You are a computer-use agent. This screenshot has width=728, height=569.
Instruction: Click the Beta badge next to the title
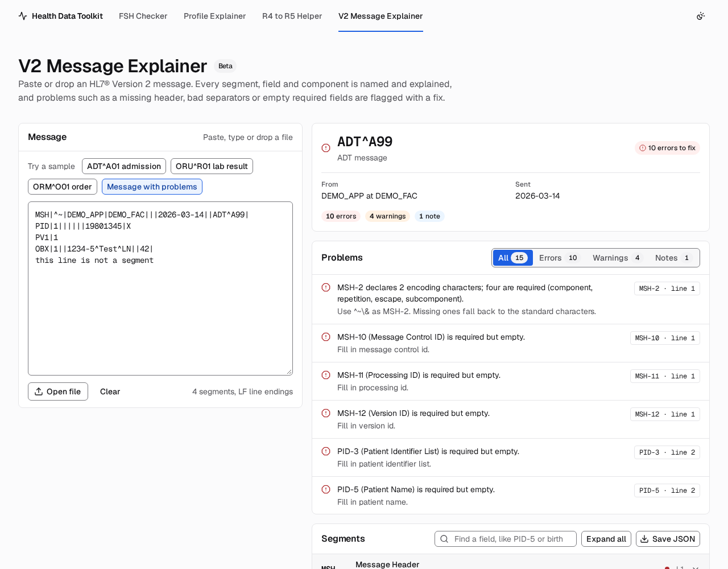(225, 66)
